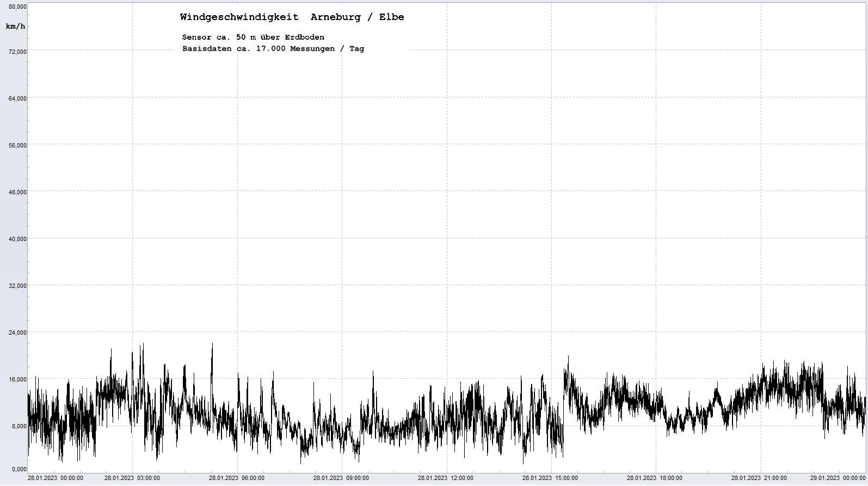The height and width of the screenshot is (486, 868).
Task: Select the 28.01.2023 12:00:00 timestamp label
Action: [446, 478]
